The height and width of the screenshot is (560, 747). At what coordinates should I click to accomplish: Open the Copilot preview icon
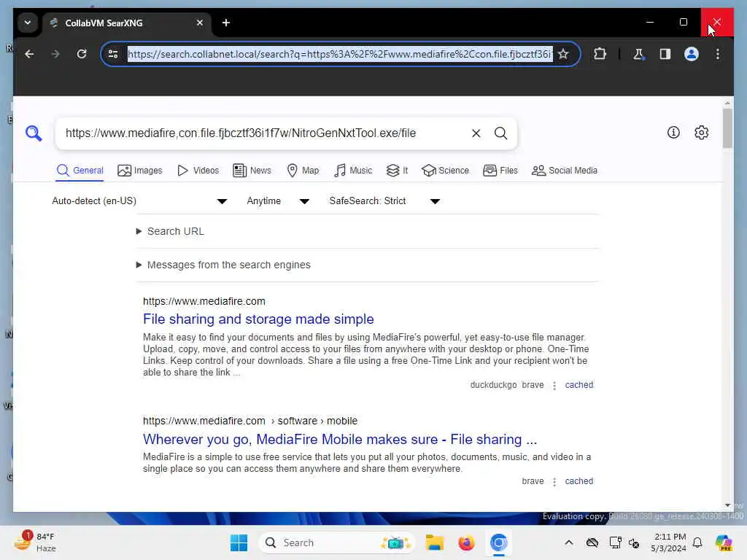[724, 542]
